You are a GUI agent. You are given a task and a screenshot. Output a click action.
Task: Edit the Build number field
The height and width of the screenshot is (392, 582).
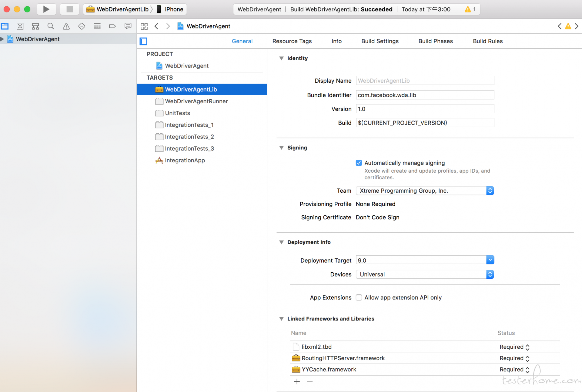pos(425,123)
